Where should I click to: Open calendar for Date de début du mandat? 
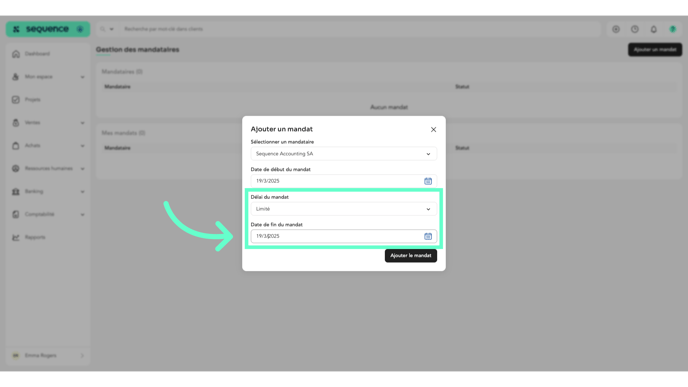point(428,181)
